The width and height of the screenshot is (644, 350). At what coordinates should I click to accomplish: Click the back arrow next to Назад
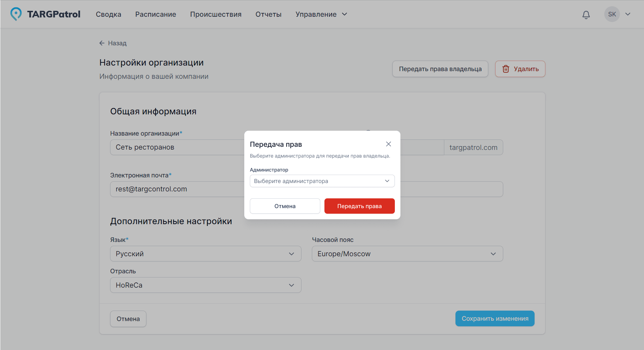pos(102,43)
